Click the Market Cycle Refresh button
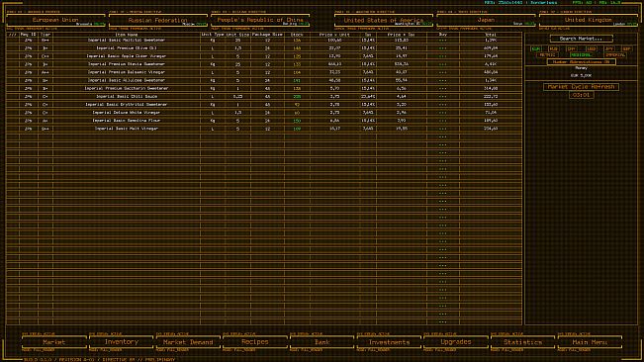This screenshot has height=362, width=644. coord(581,87)
